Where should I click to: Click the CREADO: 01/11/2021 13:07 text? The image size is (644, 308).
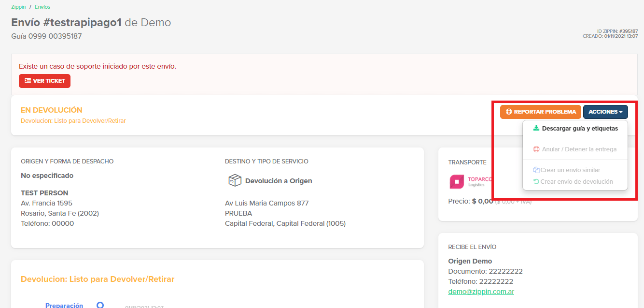(x=610, y=36)
